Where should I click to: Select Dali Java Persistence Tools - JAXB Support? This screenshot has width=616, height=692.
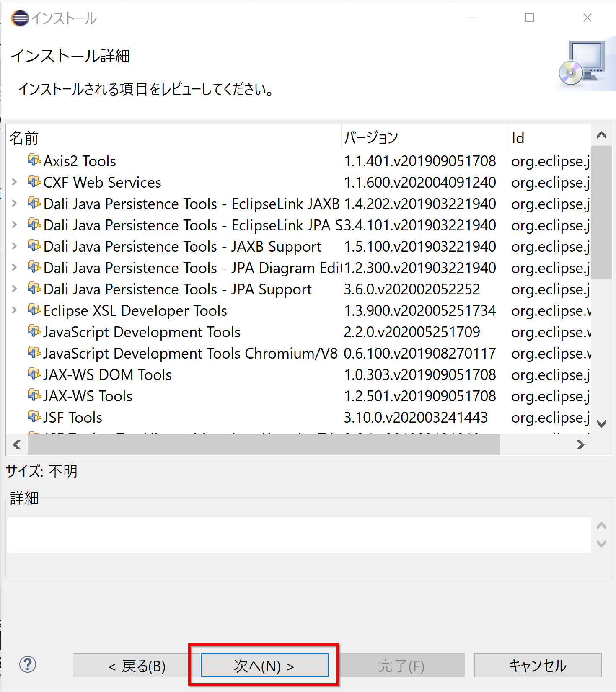coord(299,247)
